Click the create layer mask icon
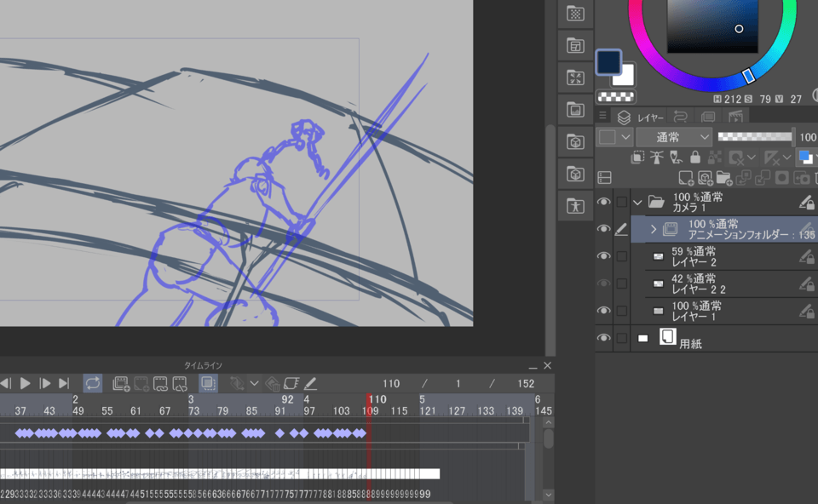 click(782, 178)
